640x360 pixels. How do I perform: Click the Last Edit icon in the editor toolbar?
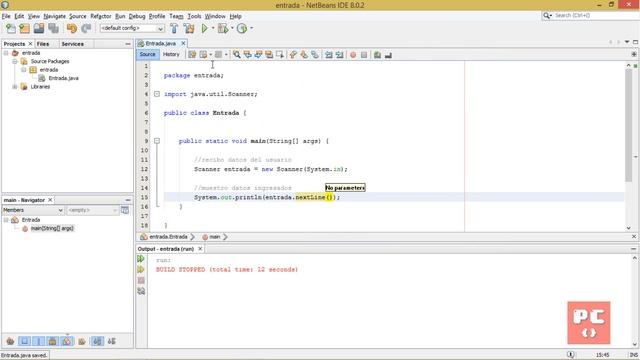point(192,55)
